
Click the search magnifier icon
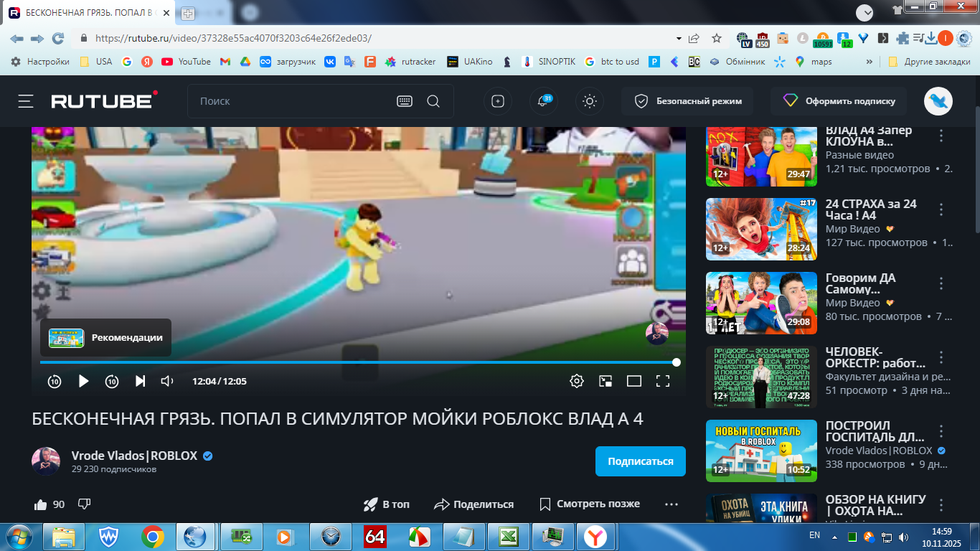click(x=433, y=101)
